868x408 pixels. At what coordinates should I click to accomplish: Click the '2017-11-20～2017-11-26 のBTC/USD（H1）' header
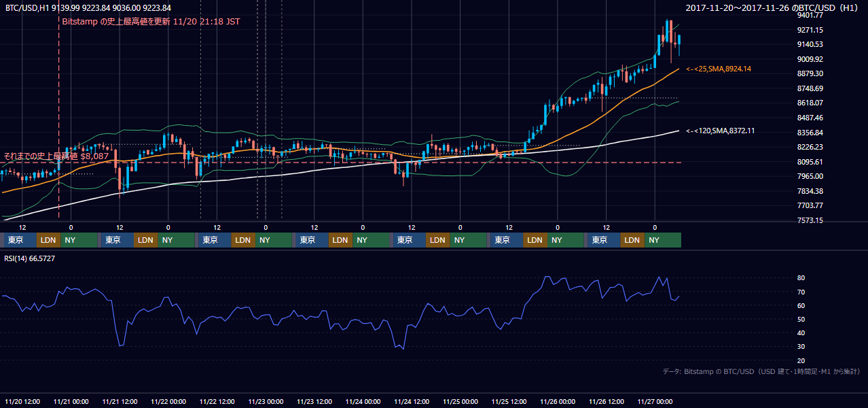tap(772, 7)
